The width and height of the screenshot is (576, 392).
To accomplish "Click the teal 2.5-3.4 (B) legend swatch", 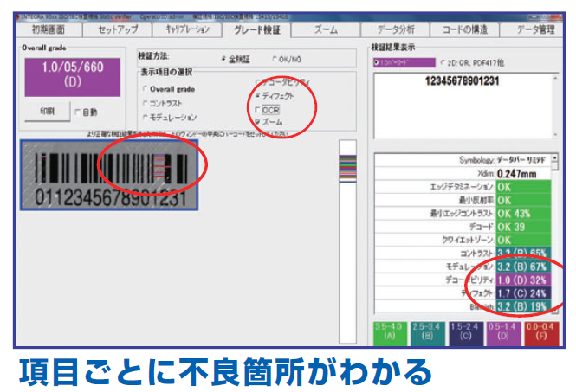I will (x=428, y=333).
